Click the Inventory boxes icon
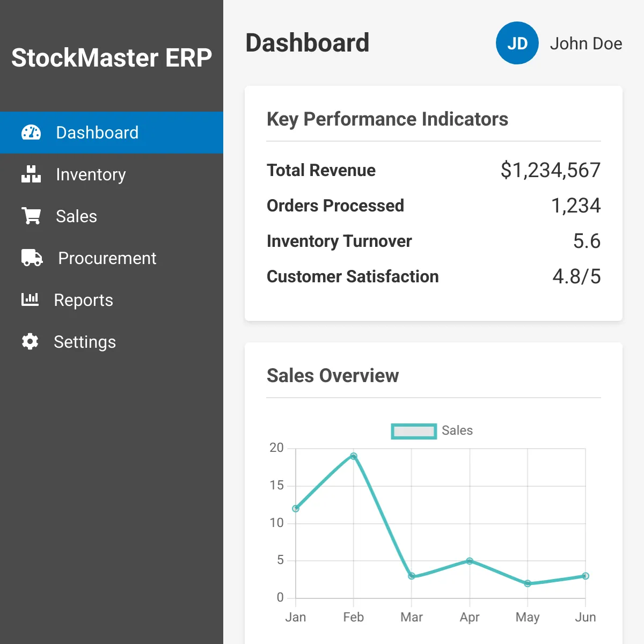 coord(31,174)
